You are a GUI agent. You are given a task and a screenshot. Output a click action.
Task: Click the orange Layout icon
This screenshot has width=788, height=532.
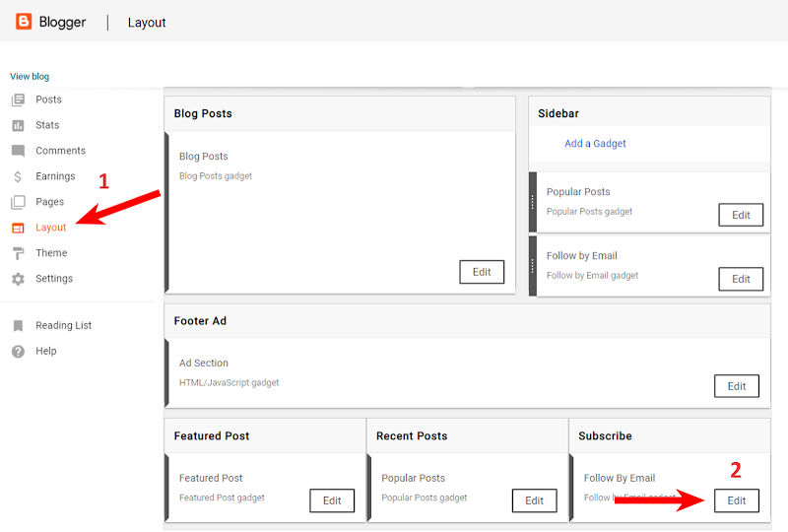tap(18, 228)
